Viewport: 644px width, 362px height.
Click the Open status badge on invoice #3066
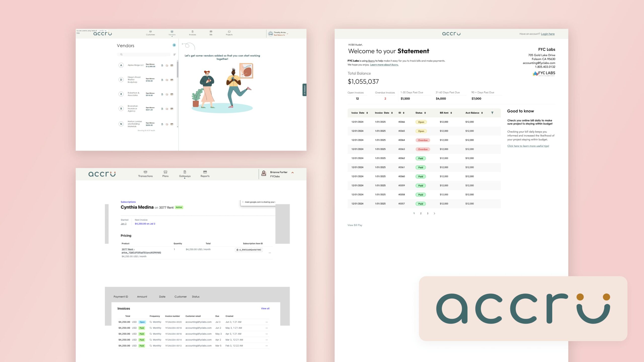[421, 122]
